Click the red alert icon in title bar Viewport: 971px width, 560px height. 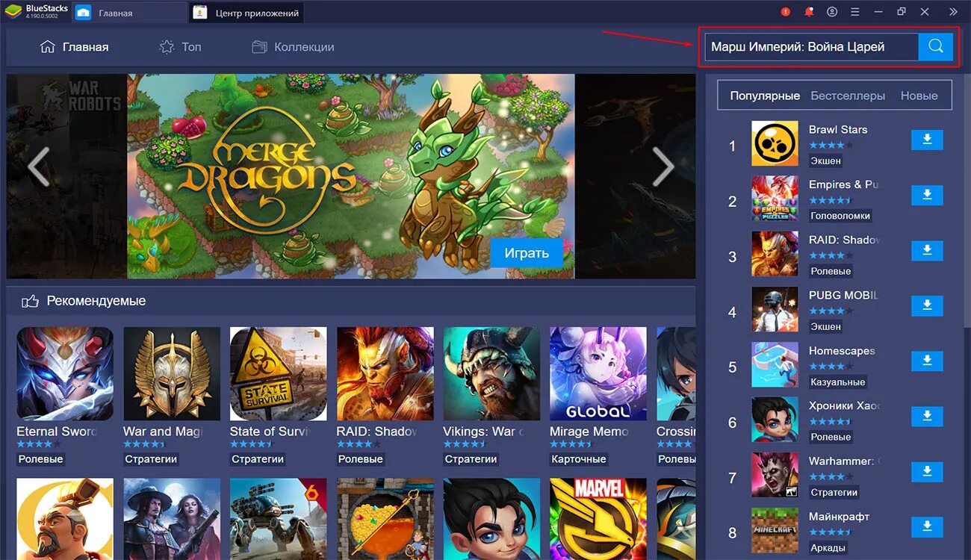click(786, 12)
